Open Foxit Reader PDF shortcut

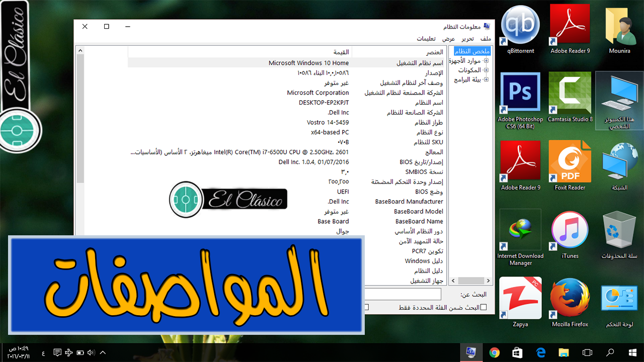570,166
